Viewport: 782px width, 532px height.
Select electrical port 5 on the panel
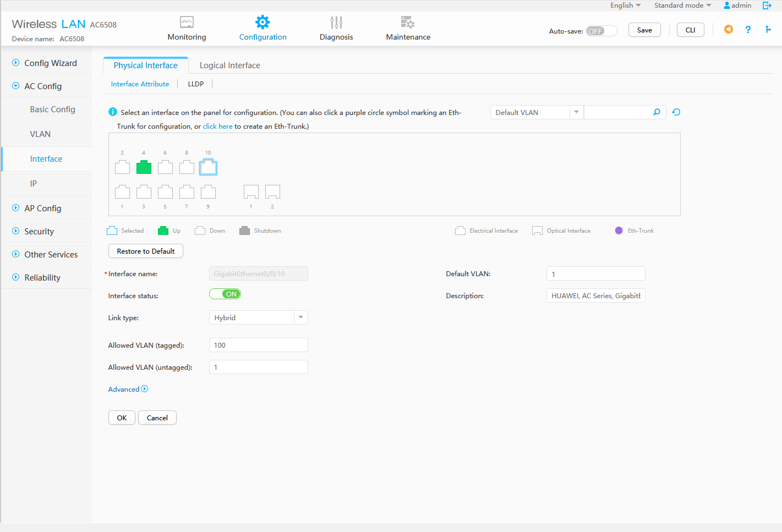pyautogui.click(x=165, y=191)
